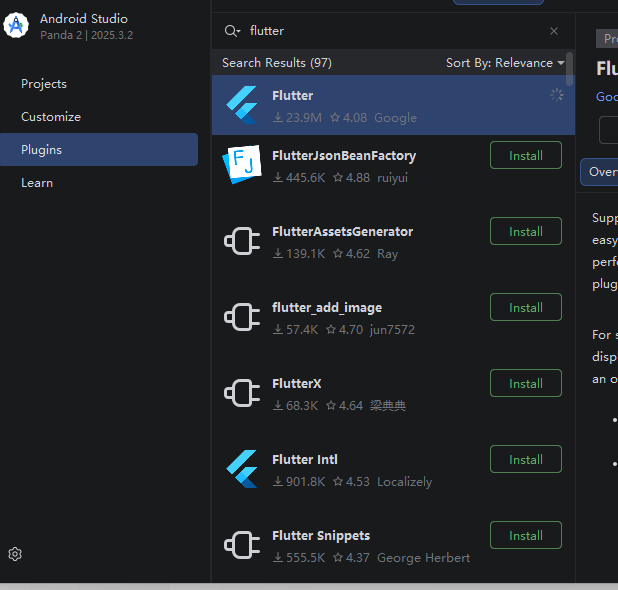Click the 23.9M downloads count
618x590 pixels.
click(298, 118)
